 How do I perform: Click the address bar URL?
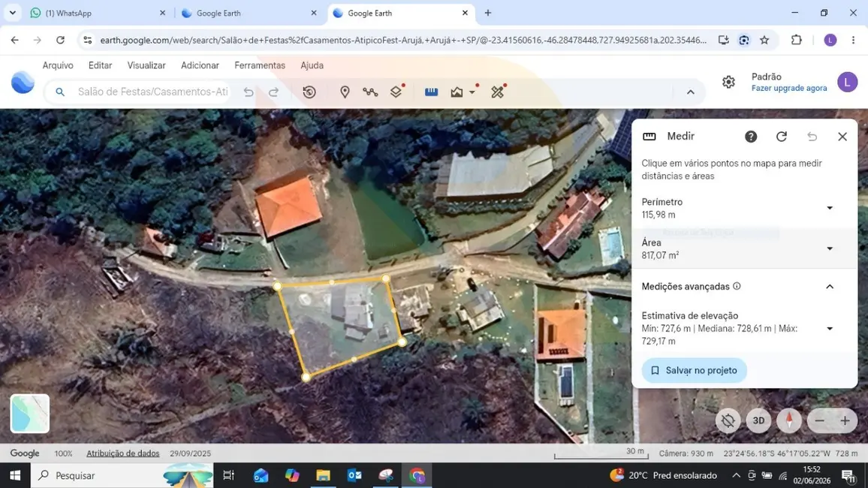[403, 40]
